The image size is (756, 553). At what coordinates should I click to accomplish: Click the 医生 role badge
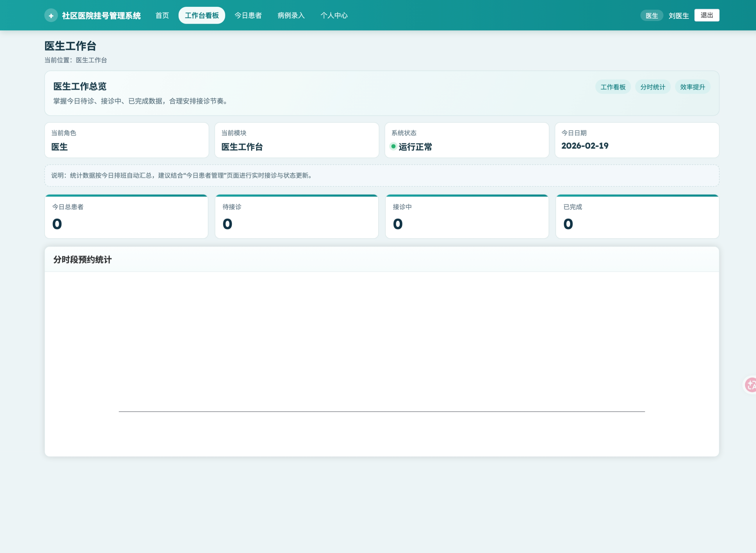point(651,16)
